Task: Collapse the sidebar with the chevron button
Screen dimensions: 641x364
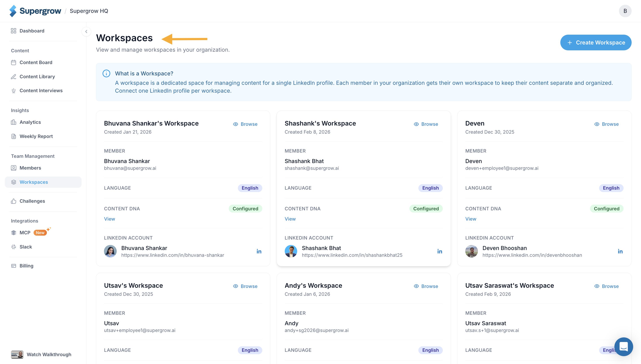Action: coord(86,32)
